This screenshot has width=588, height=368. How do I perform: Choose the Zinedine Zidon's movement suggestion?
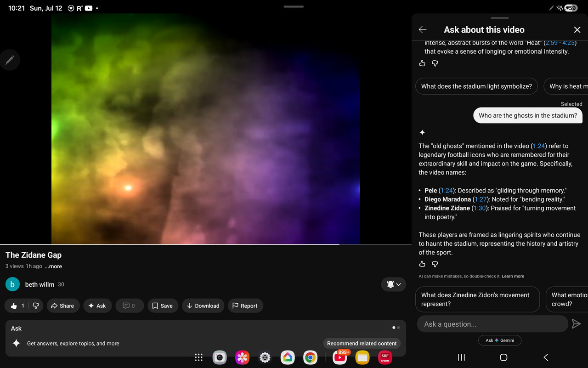point(477,300)
